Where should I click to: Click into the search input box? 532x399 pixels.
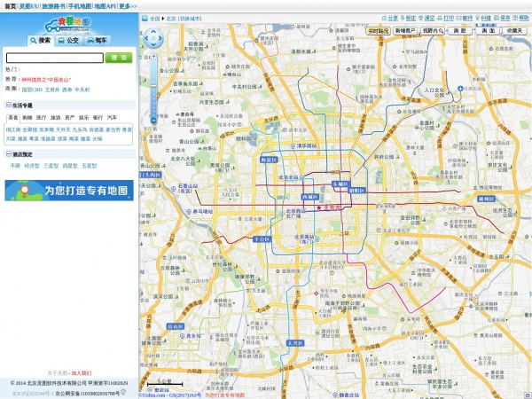click(55, 58)
